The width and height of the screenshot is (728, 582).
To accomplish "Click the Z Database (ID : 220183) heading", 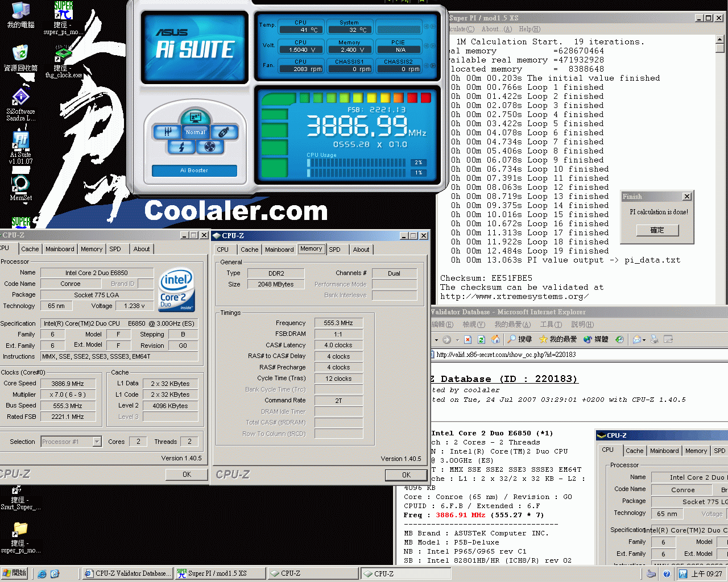I will [x=504, y=379].
